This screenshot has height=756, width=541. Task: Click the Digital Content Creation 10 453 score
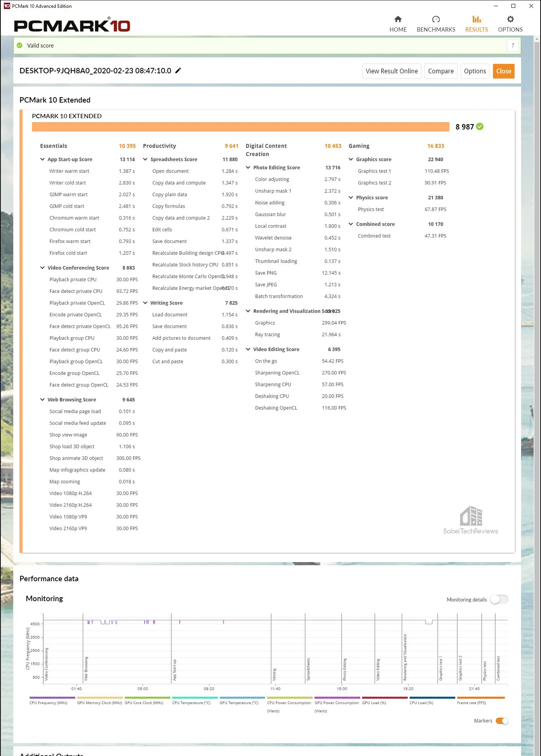click(x=333, y=146)
